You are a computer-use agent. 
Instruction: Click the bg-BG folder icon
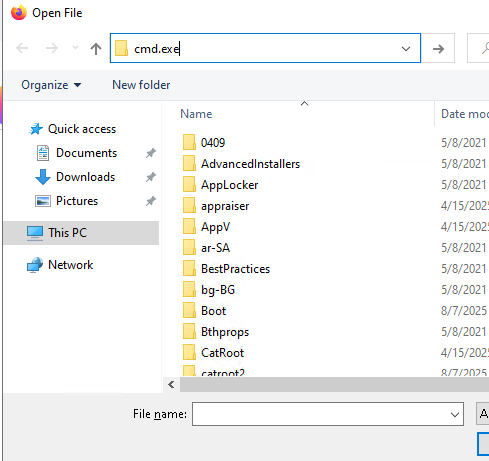tap(189, 290)
